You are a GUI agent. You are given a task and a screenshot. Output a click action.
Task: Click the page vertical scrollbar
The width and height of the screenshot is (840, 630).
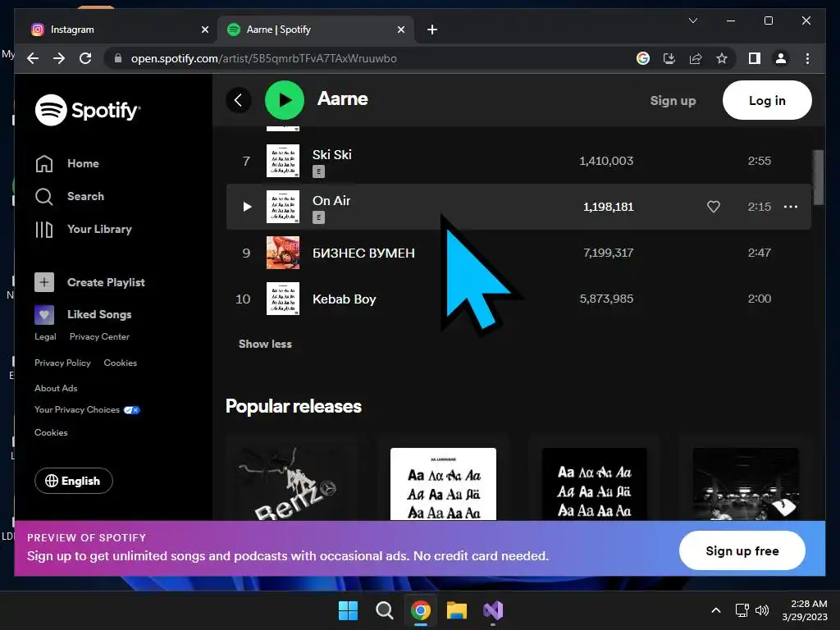coord(818,177)
